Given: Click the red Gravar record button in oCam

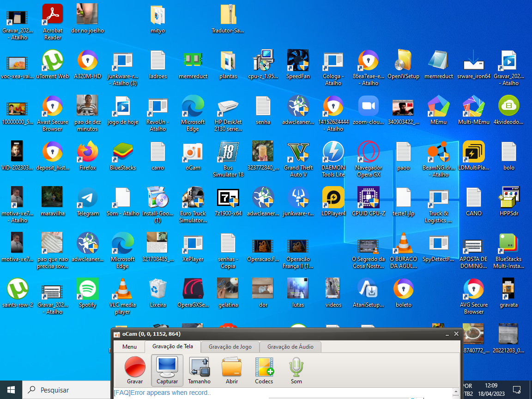Looking at the screenshot, I should tap(135, 370).
